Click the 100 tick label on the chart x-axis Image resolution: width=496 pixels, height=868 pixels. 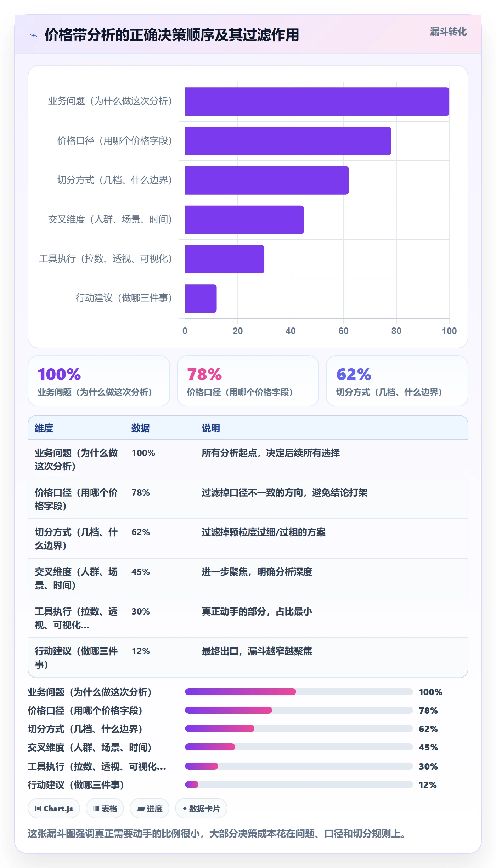pyautogui.click(x=449, y=331)
